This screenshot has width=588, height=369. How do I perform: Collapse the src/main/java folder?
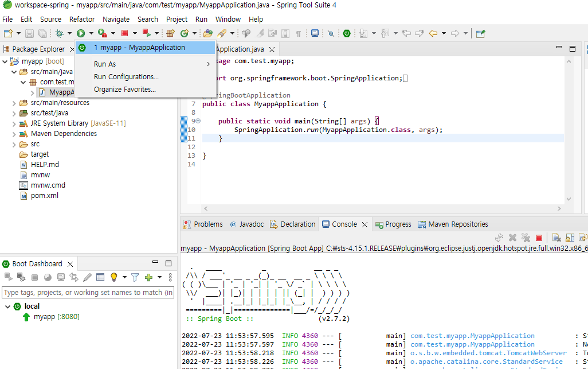(x=14, y=72)
